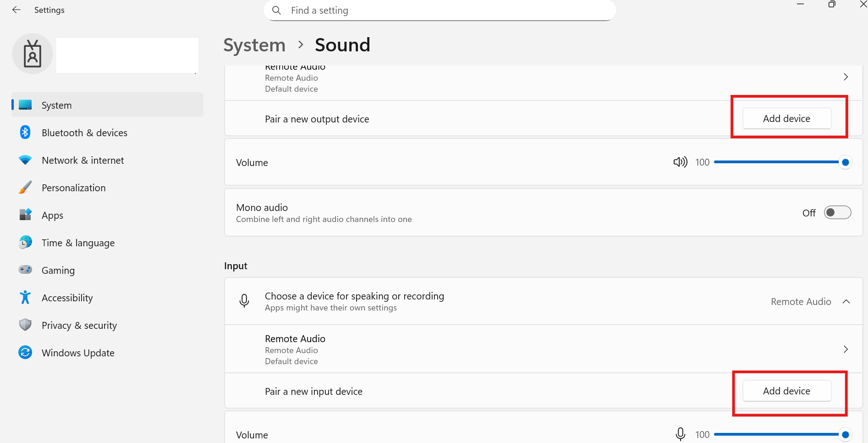Image resolution: width=868 pixels, height=443 pixels.
Task: Select Personalization in the sidebar
Action: 73,188
